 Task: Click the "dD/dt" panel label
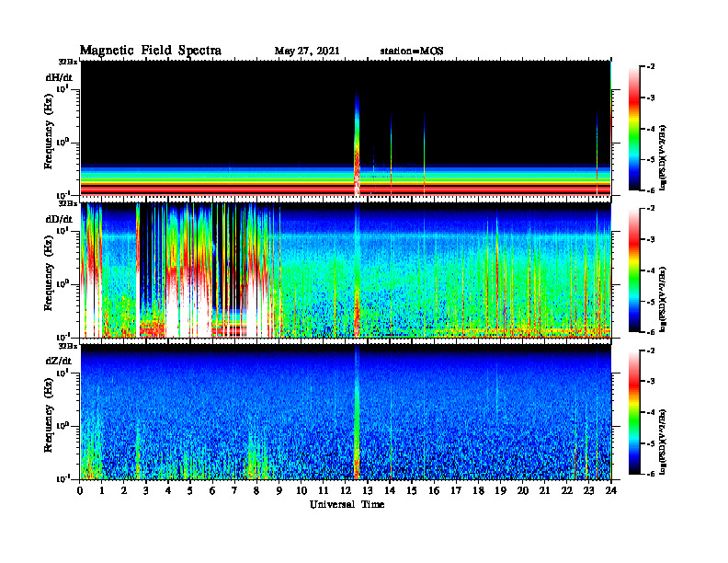59,219
